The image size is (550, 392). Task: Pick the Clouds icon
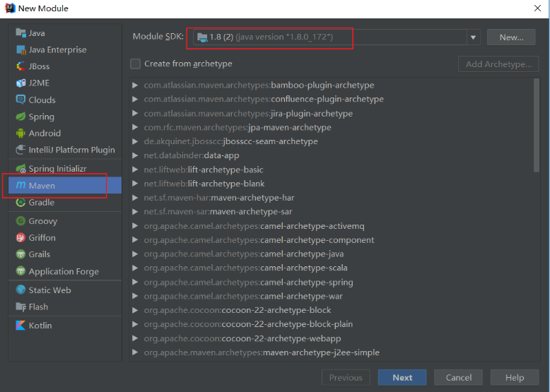pos(21,100)
